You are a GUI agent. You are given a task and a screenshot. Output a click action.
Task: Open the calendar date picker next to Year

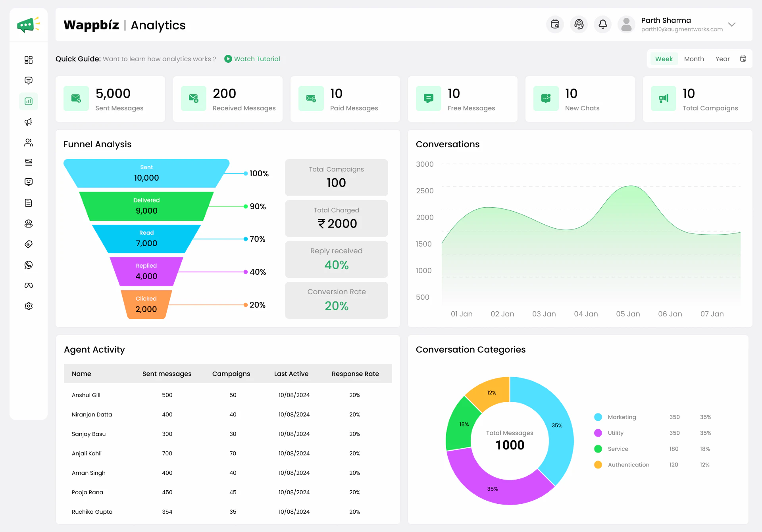(744, 58)
